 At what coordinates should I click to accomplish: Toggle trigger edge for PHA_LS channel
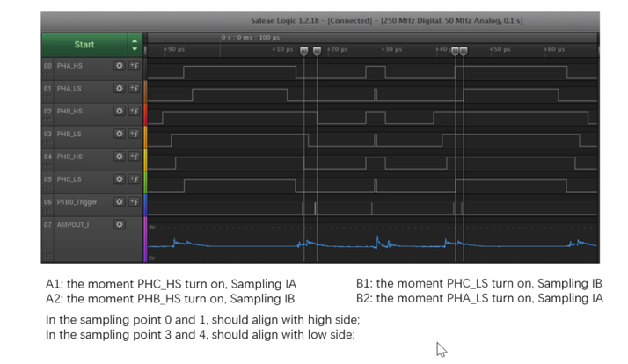point(135,89)
